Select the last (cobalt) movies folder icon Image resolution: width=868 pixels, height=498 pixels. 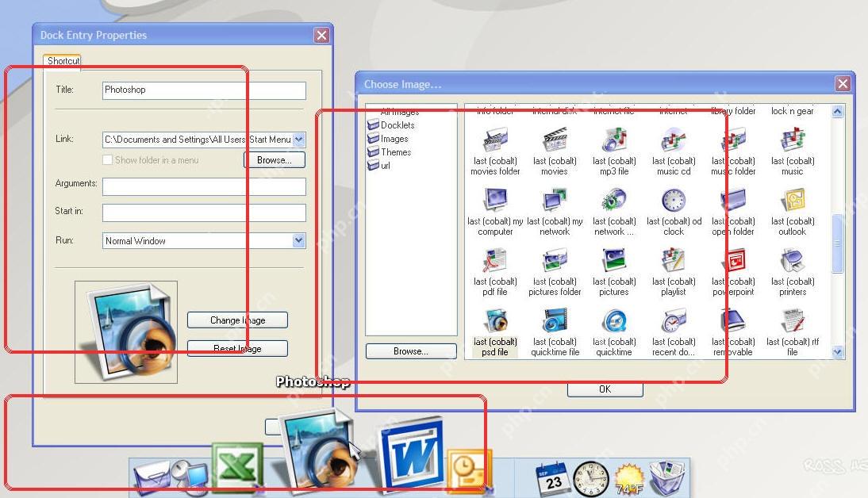(x=495, y=140)
